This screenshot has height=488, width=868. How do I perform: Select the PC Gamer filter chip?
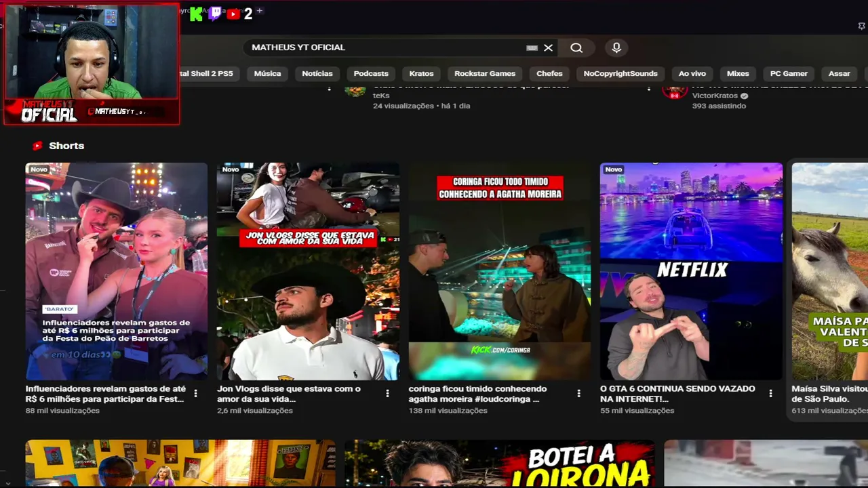[789, 73]
